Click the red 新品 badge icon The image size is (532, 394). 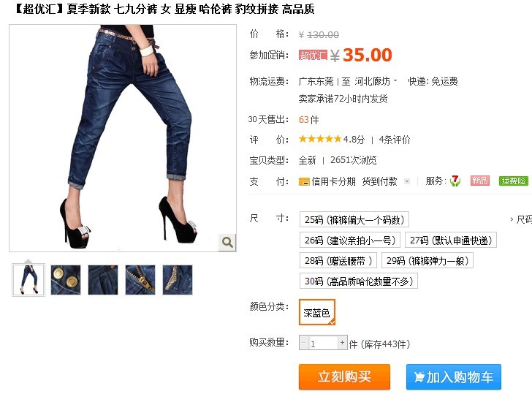pyautogui.click(x=479, y=181)
